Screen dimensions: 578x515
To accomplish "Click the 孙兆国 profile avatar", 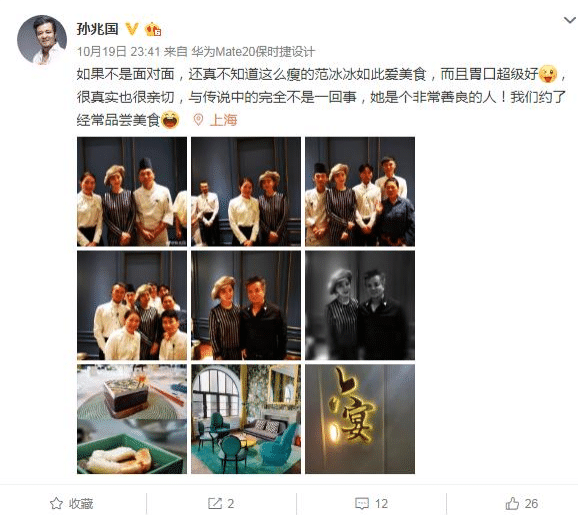I will click(x=42, y=40).
